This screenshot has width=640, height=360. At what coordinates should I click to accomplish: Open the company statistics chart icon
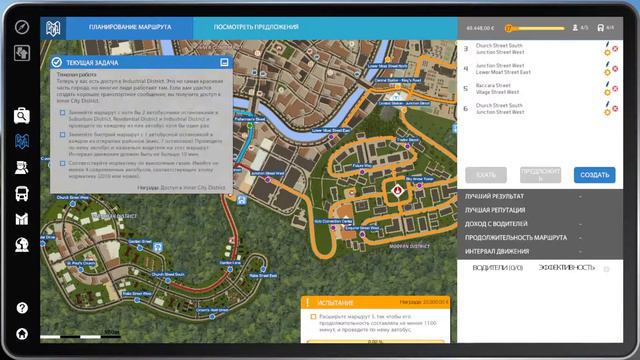click(22, 219)
